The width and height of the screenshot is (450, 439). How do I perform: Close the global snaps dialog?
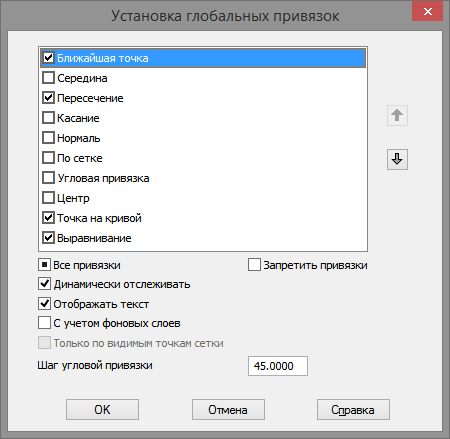coord(427,12)
